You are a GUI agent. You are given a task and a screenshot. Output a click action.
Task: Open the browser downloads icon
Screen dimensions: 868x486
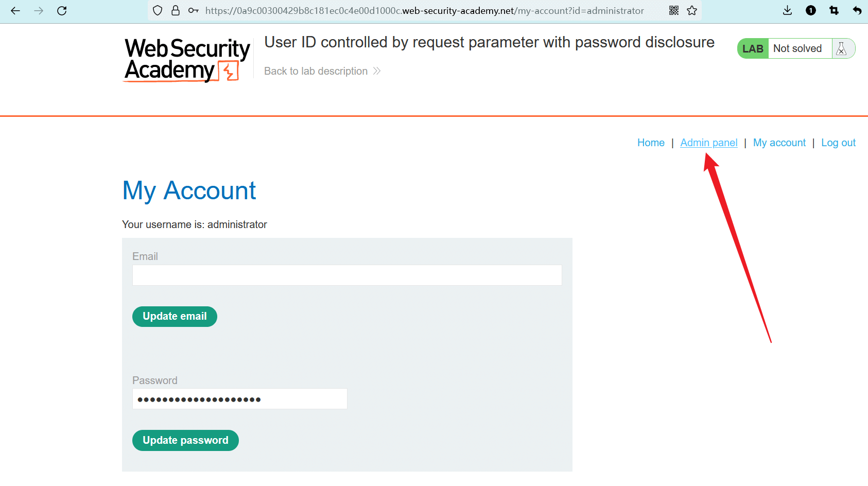787,11
